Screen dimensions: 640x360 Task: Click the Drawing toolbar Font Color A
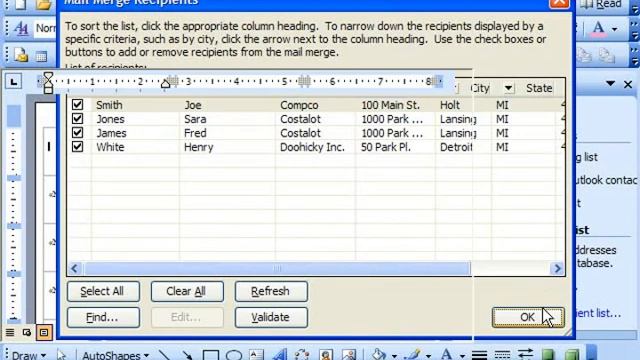click(x=447, y=355)
